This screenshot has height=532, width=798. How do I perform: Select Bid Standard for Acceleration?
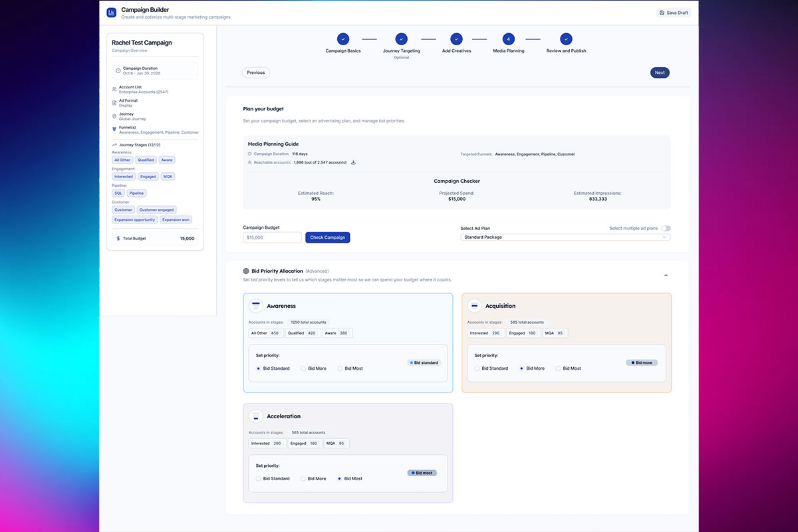(x=259, y=479)
